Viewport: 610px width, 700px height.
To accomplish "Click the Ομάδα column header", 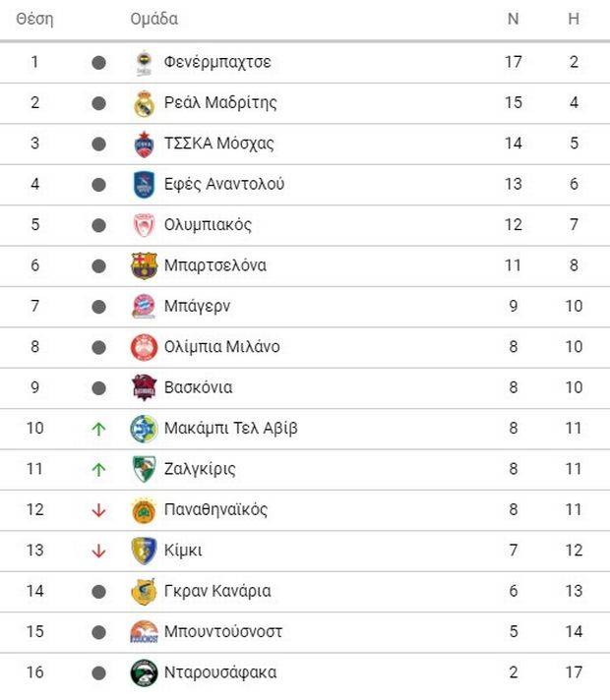I will 154,19.
